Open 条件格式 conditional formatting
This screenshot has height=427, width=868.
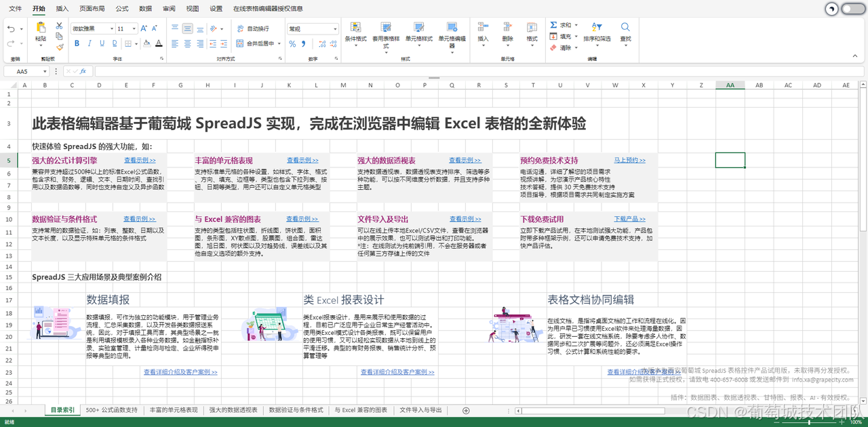pos(355,35)
